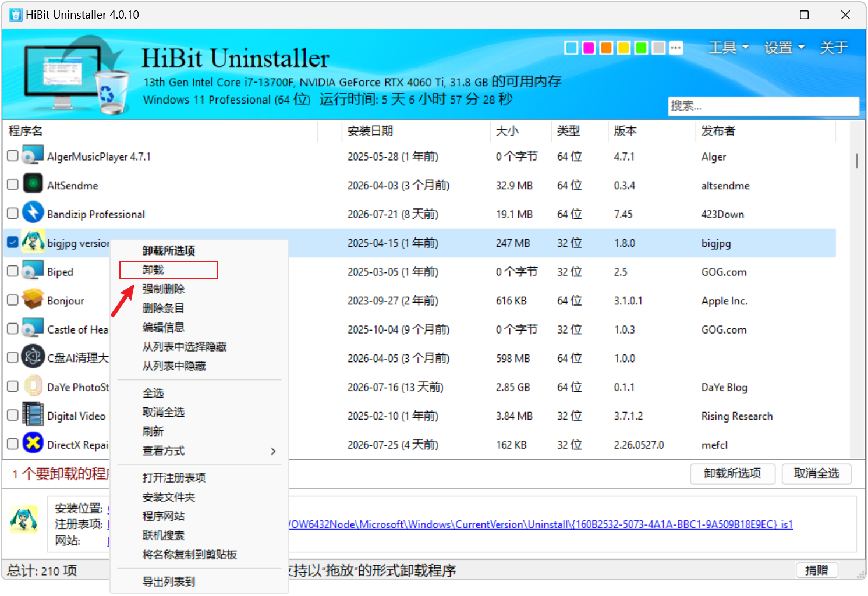Screen dimensions: 868x596
Task: Check the DaYe PhotoStudio checkbox
Action: [x=12, y=386]
